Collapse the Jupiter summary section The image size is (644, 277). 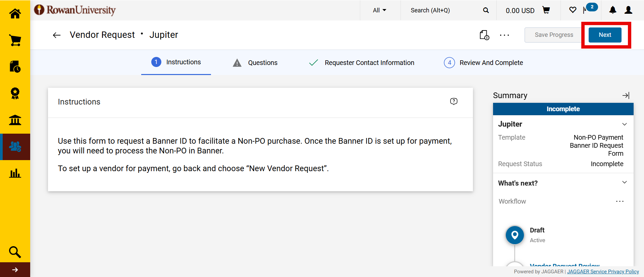tap(625, 124)
